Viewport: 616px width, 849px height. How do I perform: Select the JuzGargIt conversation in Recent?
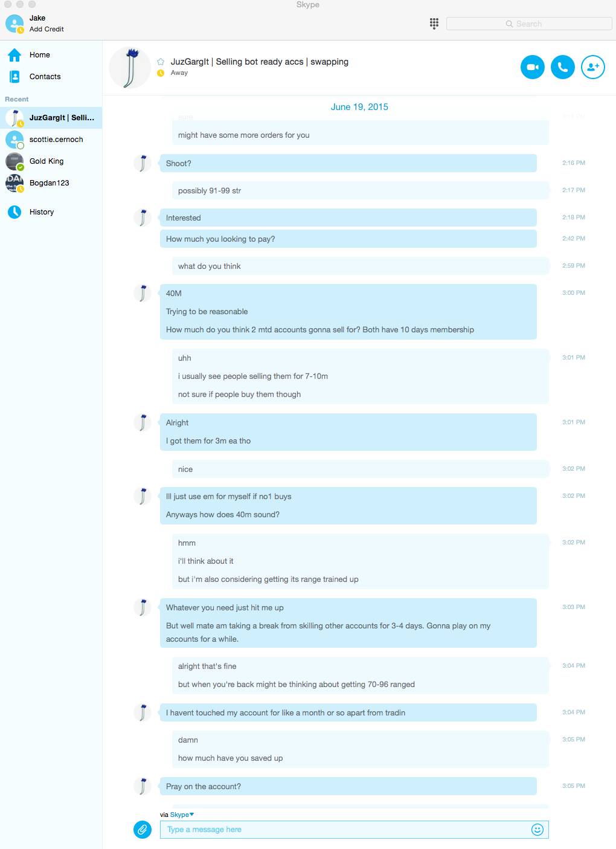[51, 118]
